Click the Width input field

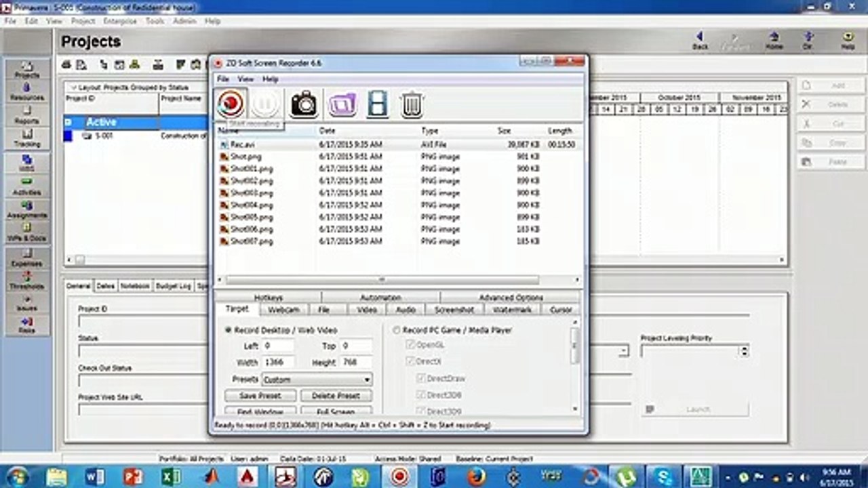tap(278, 363)
